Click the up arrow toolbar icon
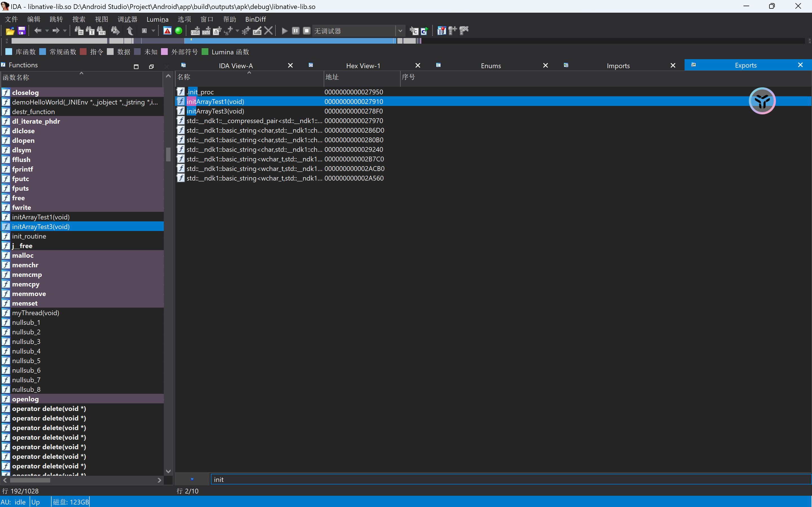 pos(130,31)
